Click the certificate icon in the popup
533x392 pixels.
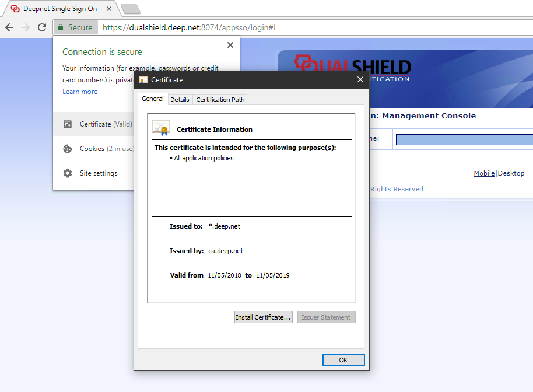(68, 124)
